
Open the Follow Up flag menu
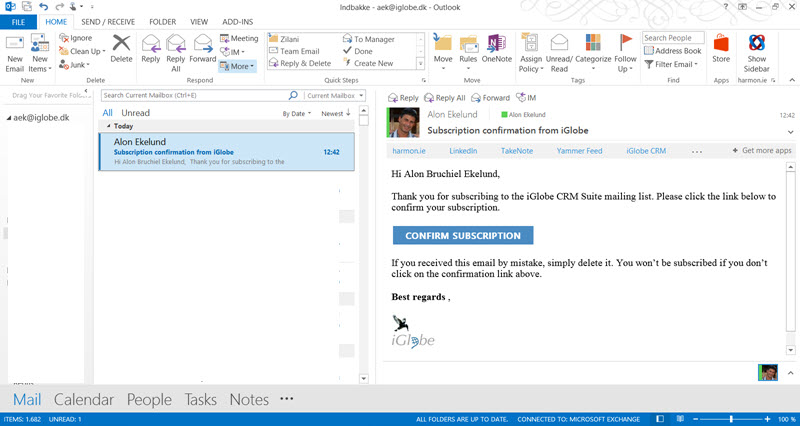tap(626, 54)
